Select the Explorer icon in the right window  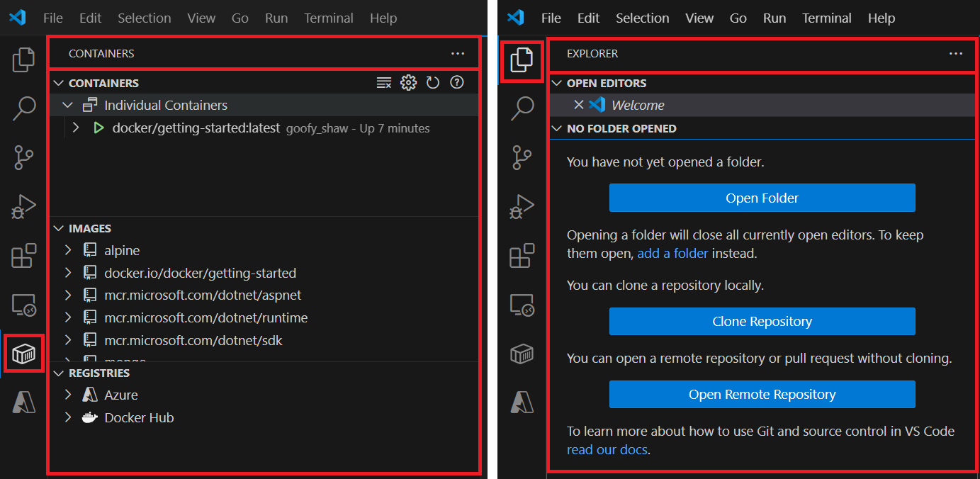[522, 60]
